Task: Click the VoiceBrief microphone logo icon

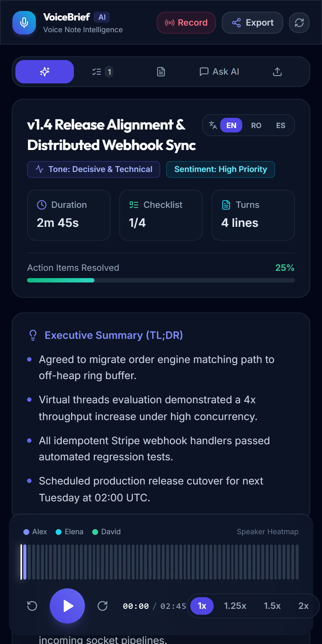Action: point(24,23)
